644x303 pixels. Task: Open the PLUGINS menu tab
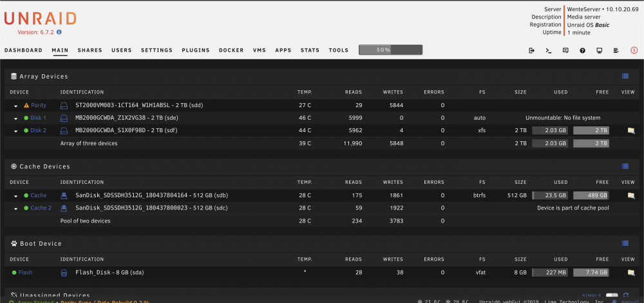coord(196,50)
